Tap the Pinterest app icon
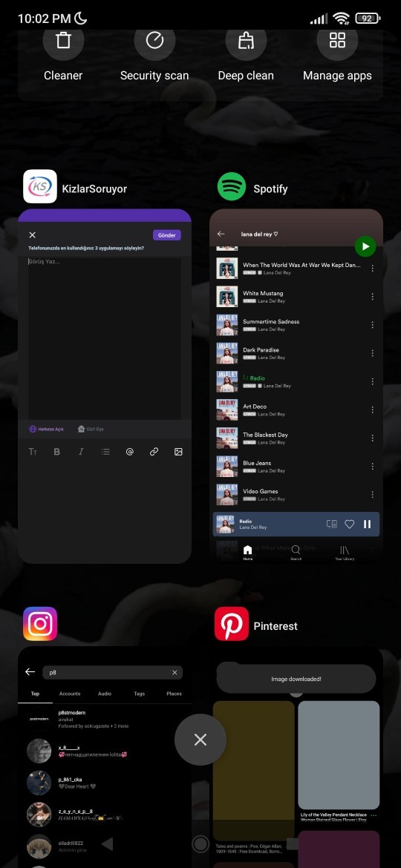 pyautogui.click(x=232, y=624)
